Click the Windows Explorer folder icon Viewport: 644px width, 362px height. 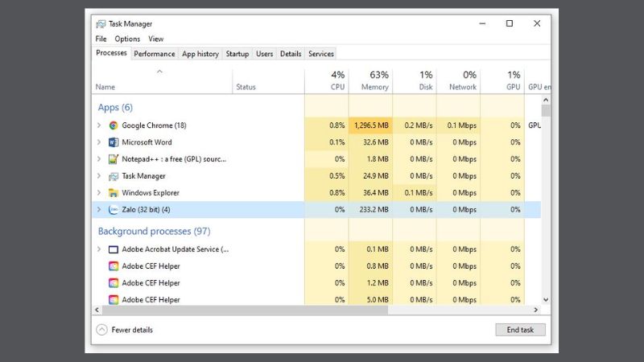[x=114, y=193]
